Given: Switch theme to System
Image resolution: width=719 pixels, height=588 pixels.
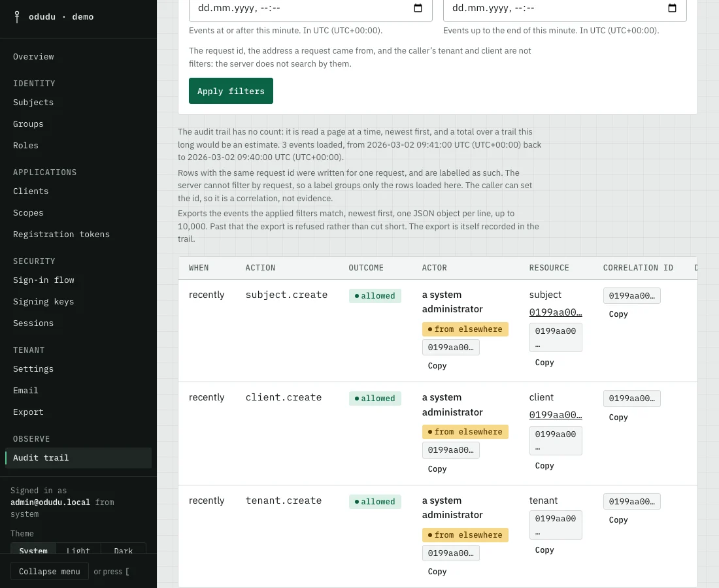Looking at the screenshot, I should coord(33,550).
